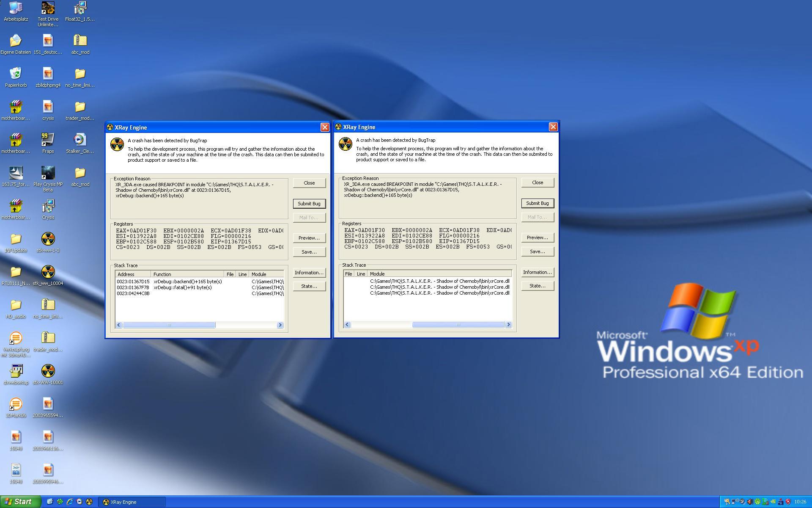This screenshot has height=508, width=812.
Task: Open the stk-ww-1-3 radiation icon
Action: click(x=48, y=239)
